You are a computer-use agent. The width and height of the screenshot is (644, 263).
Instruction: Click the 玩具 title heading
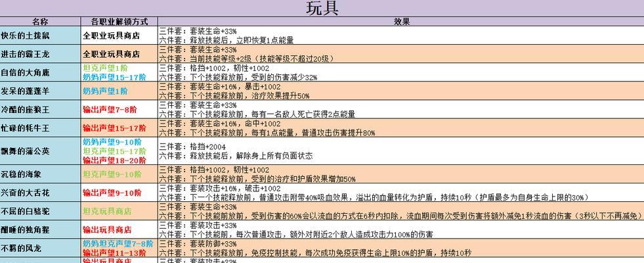click(322, 9)
